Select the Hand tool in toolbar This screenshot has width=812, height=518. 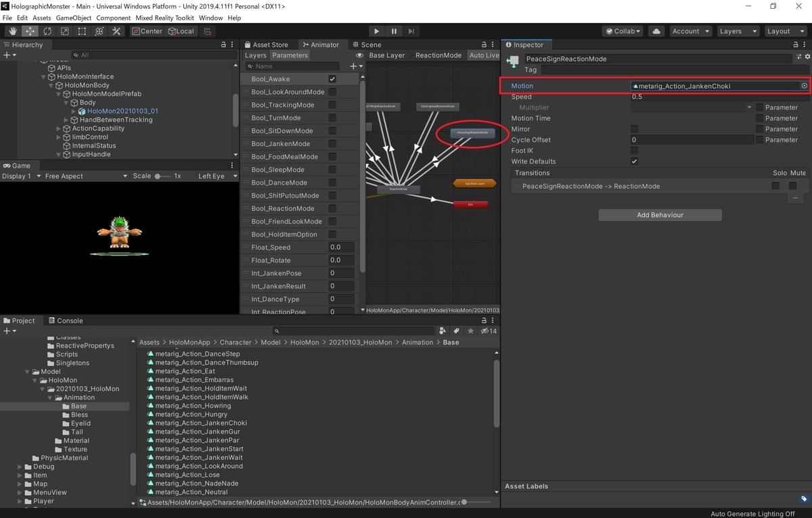13,31
